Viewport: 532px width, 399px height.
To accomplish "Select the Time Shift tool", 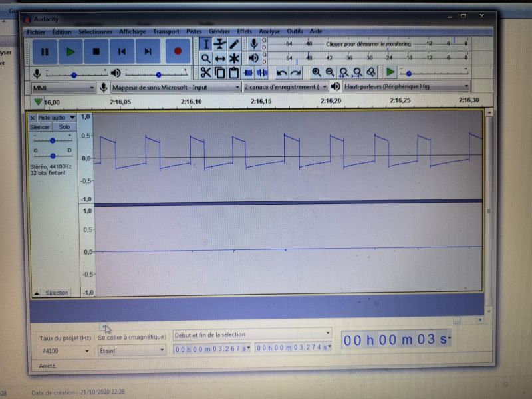I will [x=220, y=59].
